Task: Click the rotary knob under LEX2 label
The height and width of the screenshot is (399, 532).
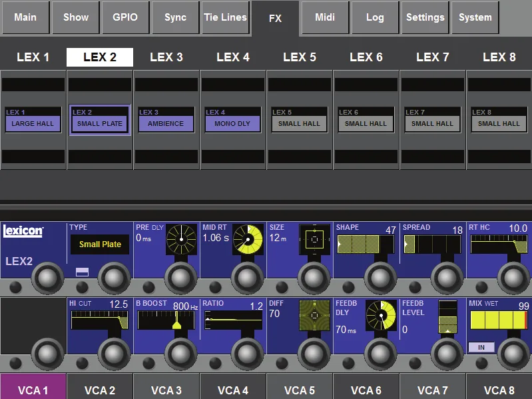Action: [47, 278]
